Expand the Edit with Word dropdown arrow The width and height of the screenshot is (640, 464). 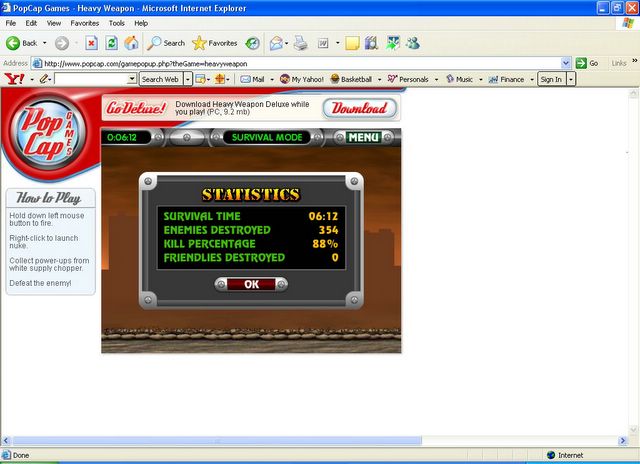point(338,43)
